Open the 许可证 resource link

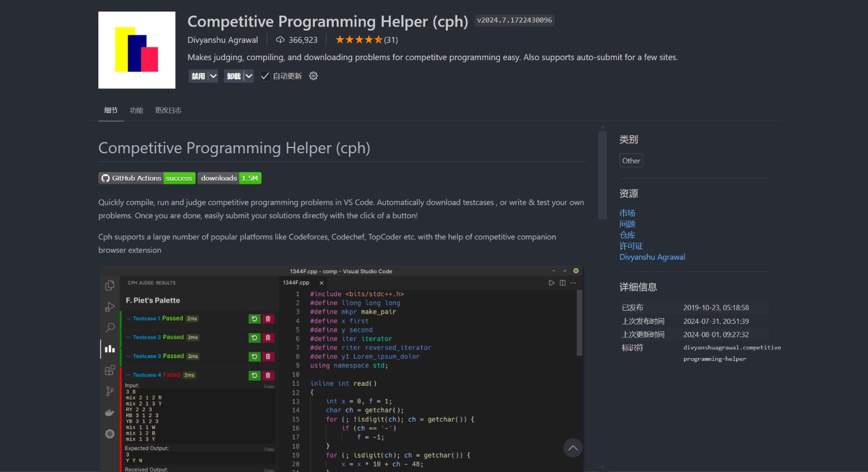[631, 246]
